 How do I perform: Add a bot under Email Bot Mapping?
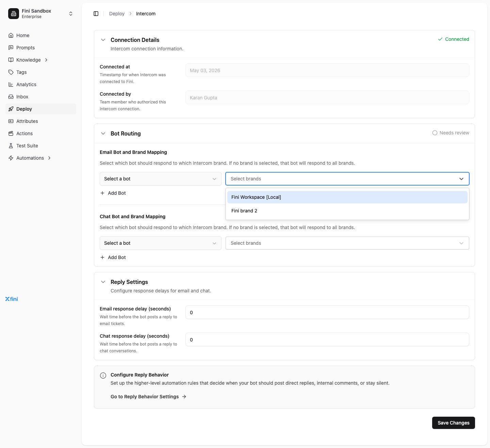click(113, 193)
